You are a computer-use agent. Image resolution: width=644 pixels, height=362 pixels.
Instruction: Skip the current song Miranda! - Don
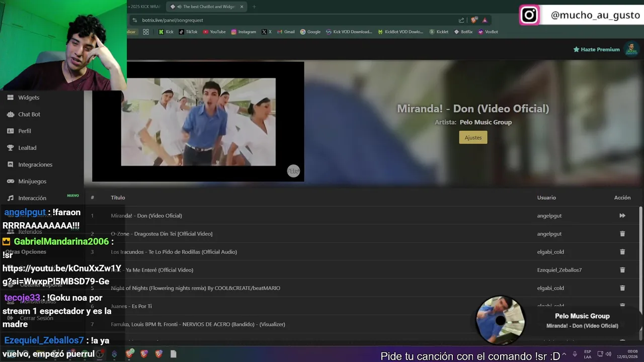(622, 216)
